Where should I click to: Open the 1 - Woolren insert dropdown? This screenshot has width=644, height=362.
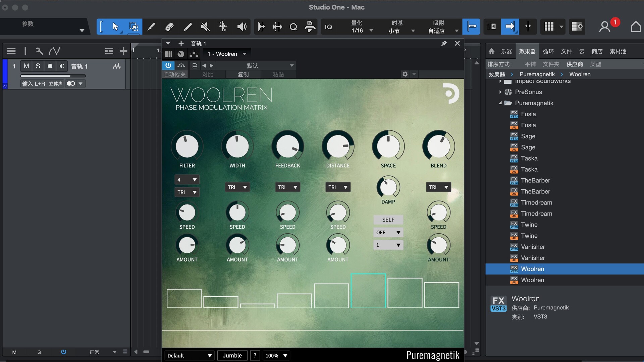pos(227,54)
